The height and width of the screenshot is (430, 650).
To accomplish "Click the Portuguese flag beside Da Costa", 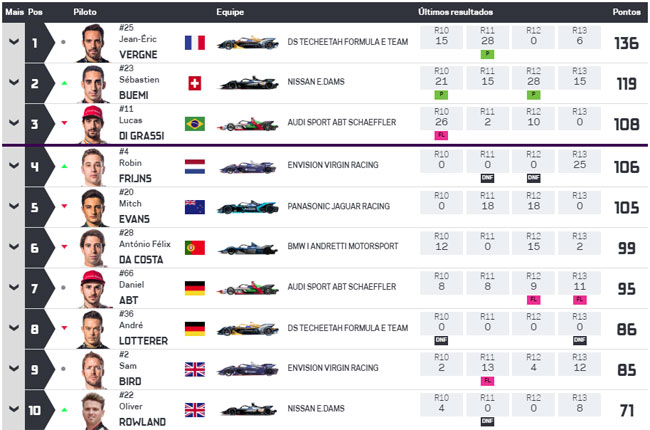I will [195, 248].
